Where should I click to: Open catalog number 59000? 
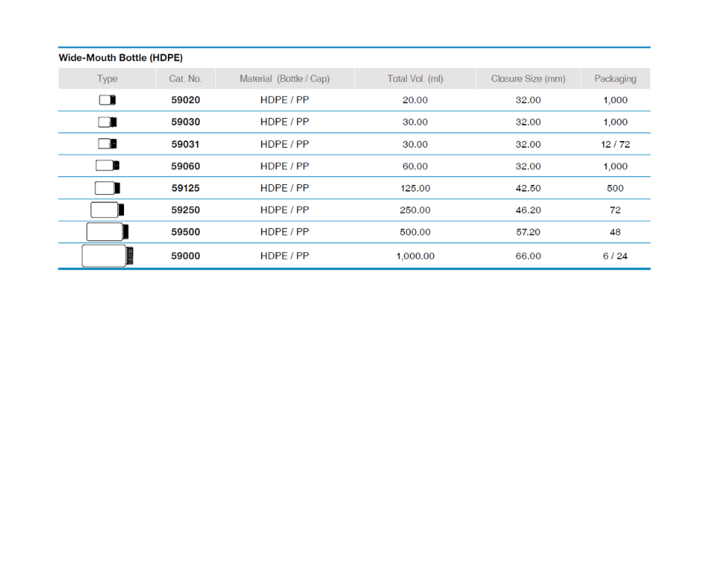tap(185, 256)
